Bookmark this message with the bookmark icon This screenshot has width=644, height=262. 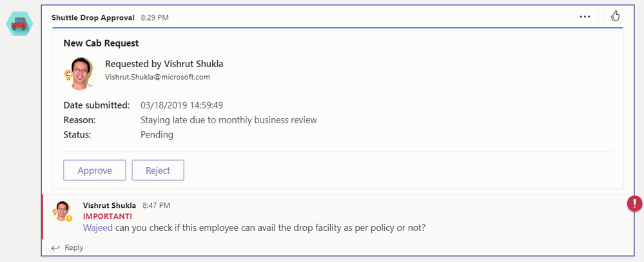point(601,17)
